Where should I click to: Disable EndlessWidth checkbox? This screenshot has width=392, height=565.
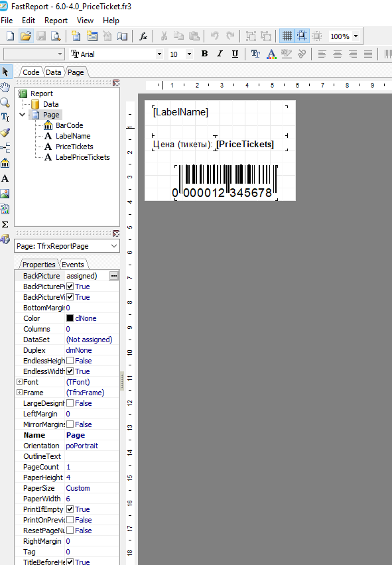70,371
